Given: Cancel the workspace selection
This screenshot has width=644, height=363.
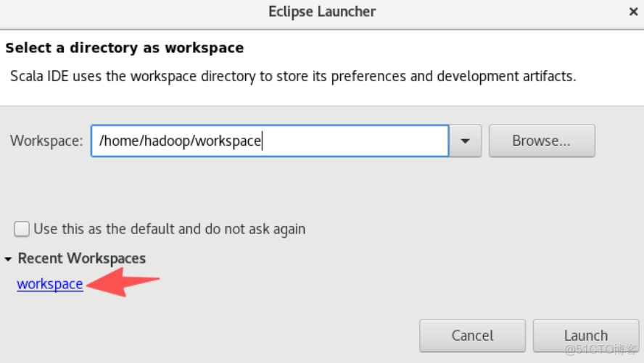Looking at the screenshot, I should click(x=472, y=335).
